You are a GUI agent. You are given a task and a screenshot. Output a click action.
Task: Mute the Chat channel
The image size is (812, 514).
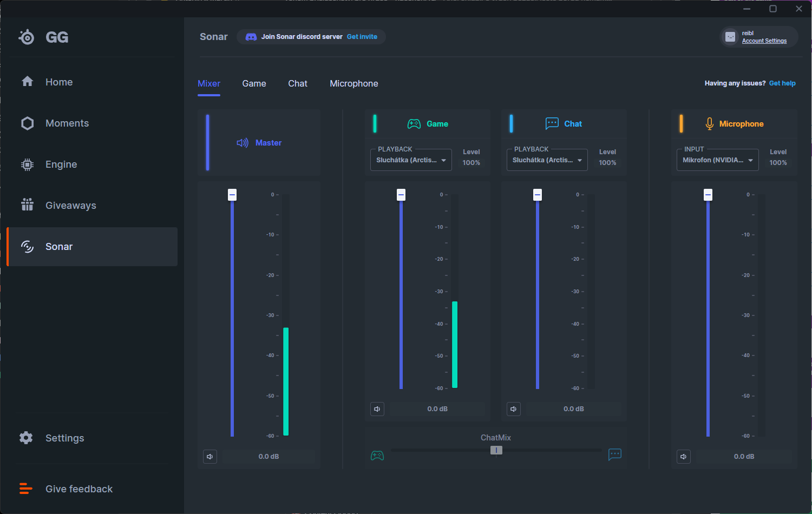514,409
